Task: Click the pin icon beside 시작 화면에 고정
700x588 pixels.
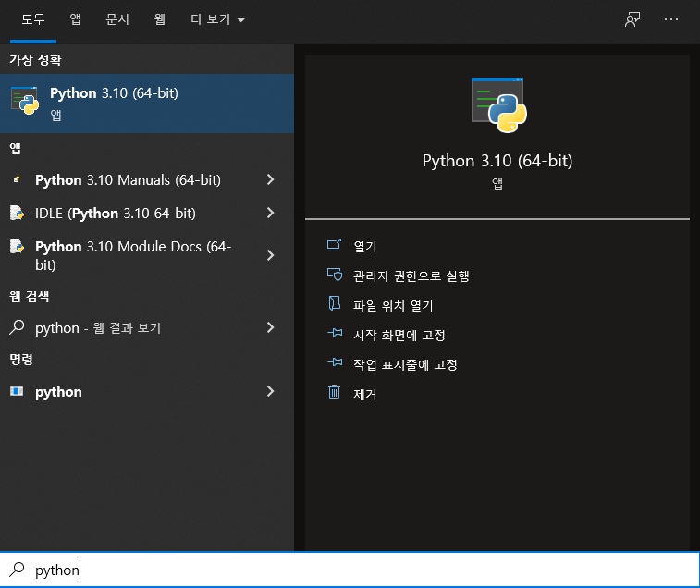Action: (335, 333)
